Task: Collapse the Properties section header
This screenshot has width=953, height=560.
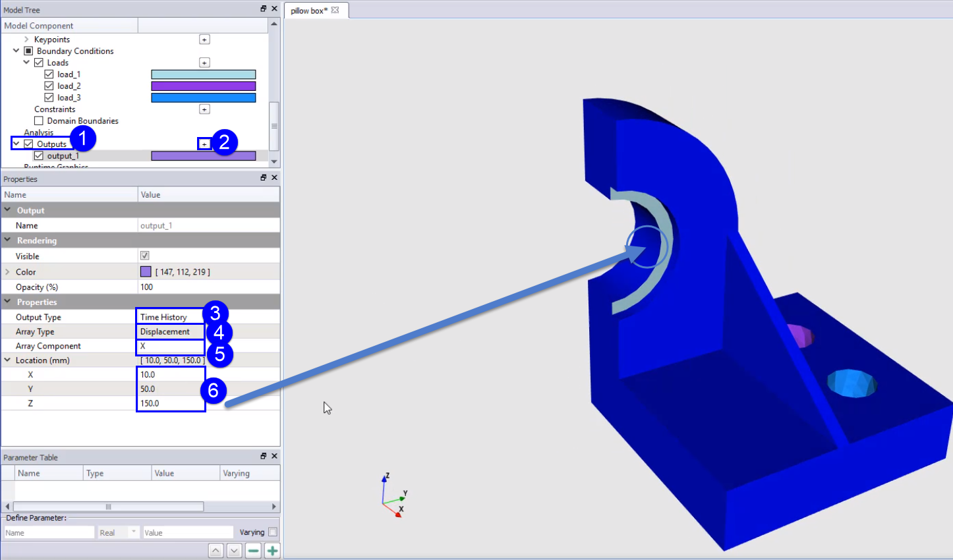Action: [x=7, y=302]
